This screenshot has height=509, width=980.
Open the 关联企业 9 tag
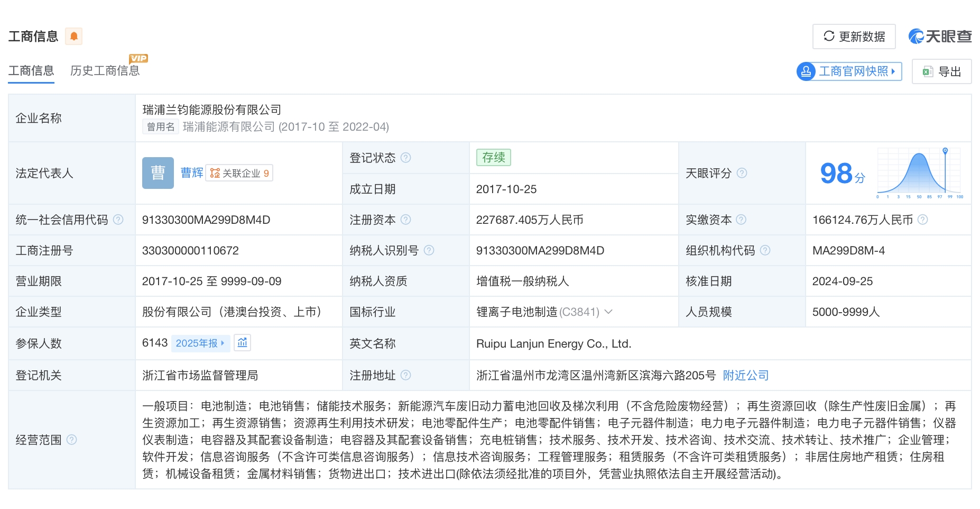click(x=239, y=173)
